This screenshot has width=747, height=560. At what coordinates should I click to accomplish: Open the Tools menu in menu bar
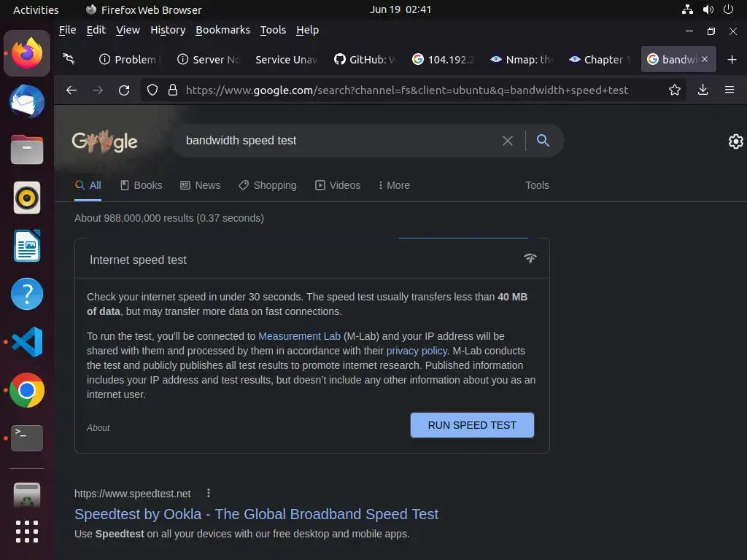273,30
